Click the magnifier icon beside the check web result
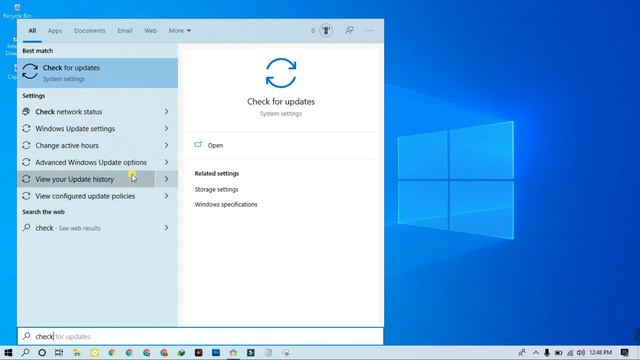The width and height of the screenshot is (640, 360). (x=26, y=228)
